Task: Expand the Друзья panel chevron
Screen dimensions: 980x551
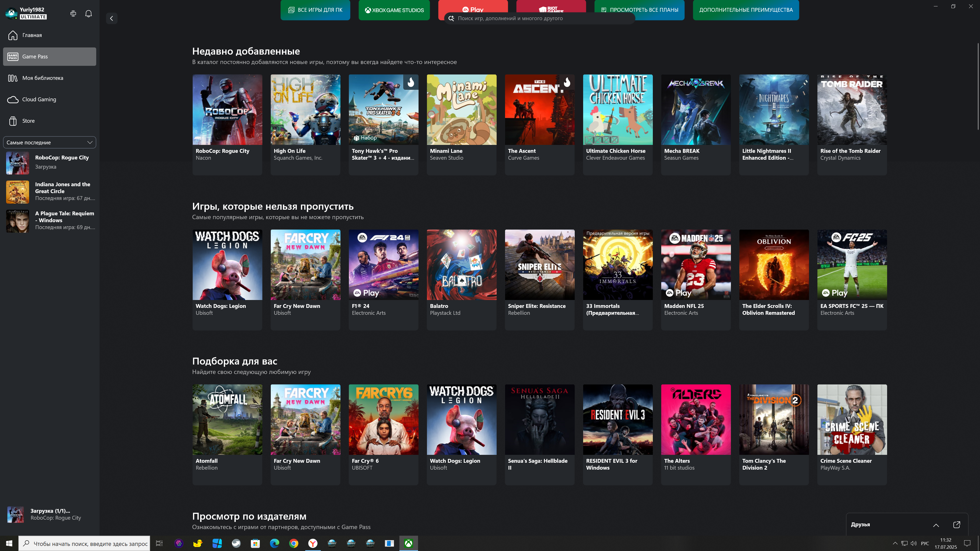Action: pyautogui.click(x=936, y=525)
